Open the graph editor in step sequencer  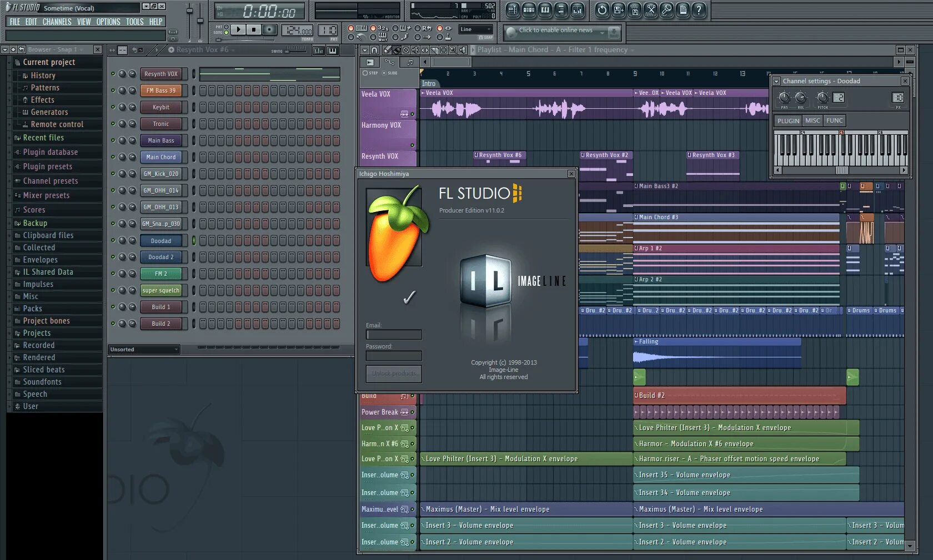(318, 51)
